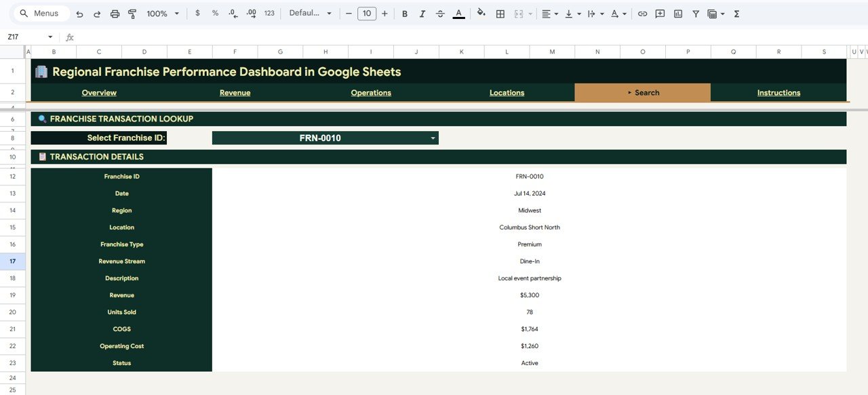
Task: Expand the Merge cells dropdown arrow
Action: coord(530,14)
